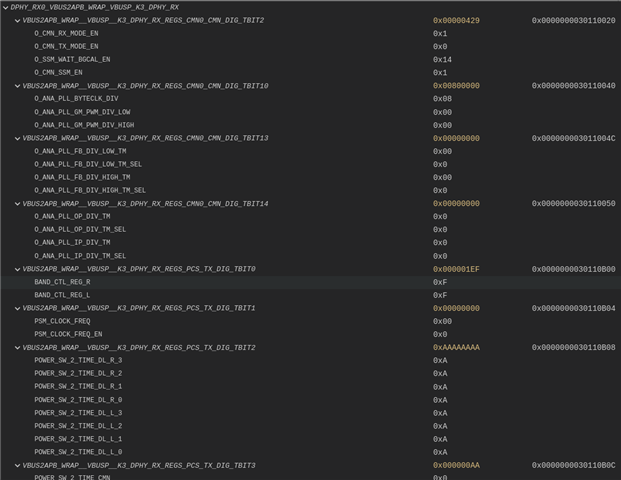Select the O_ANA_PLL_BYTECLK_DIV field
The width and height of the screenshot is (621, 480).
coord(76,99)
